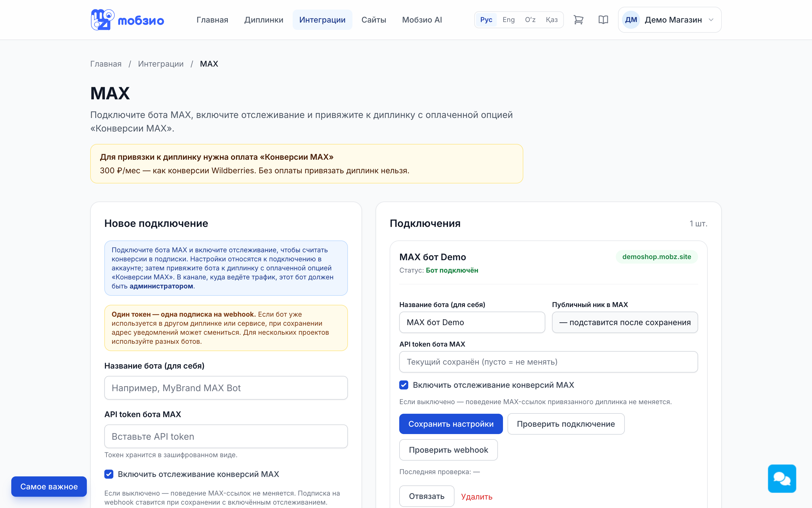Open Мобзио AI nav item

coord(422,20)
